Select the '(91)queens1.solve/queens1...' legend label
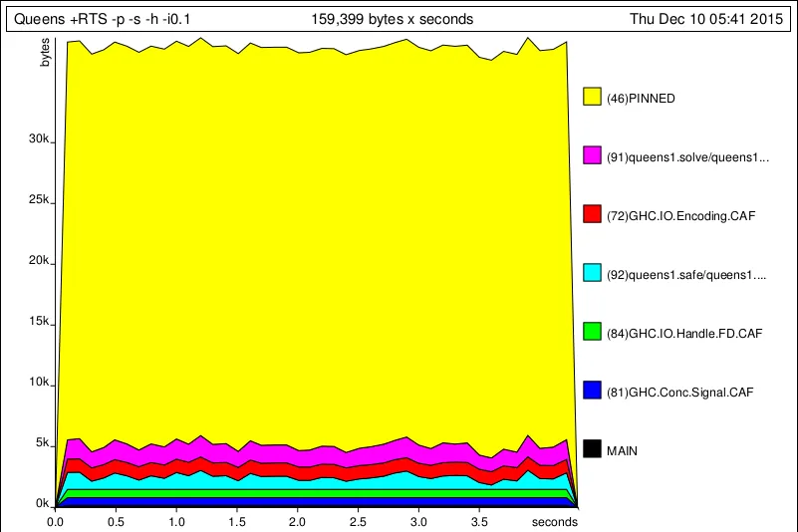Image resolution: width=798 pixels, height=532 pixels. [x=687, y=157]
